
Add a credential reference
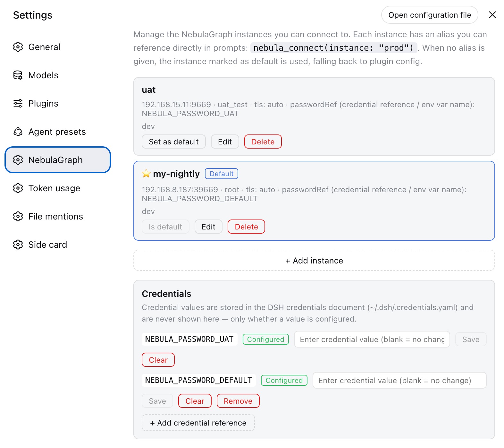point(198,423)
